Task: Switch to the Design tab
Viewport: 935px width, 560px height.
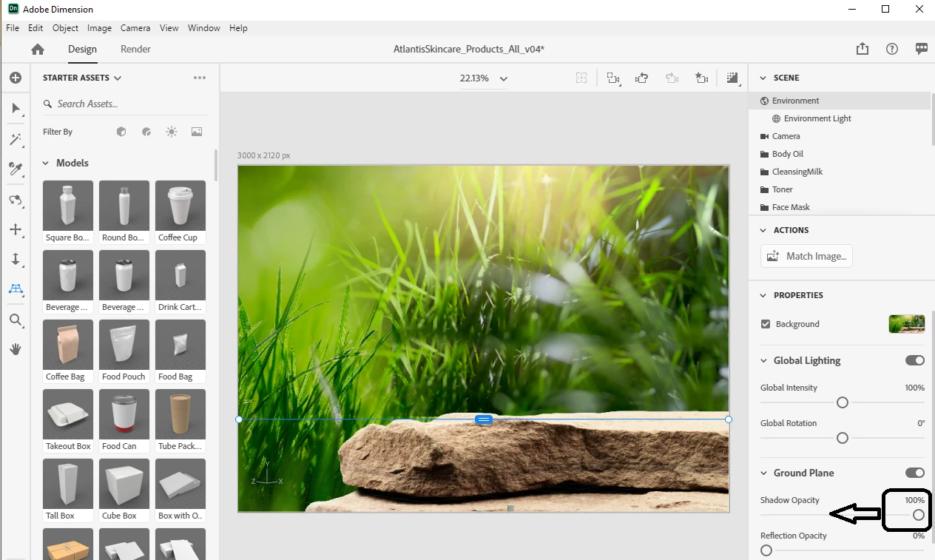Action: (82, 49)
